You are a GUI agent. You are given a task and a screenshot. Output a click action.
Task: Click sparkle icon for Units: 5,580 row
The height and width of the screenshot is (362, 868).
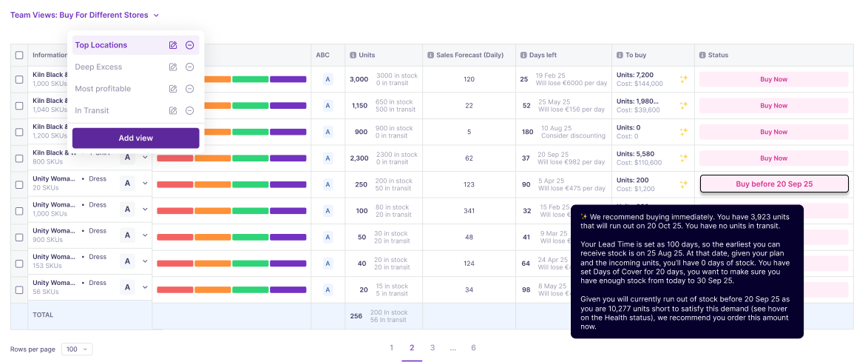684,158
